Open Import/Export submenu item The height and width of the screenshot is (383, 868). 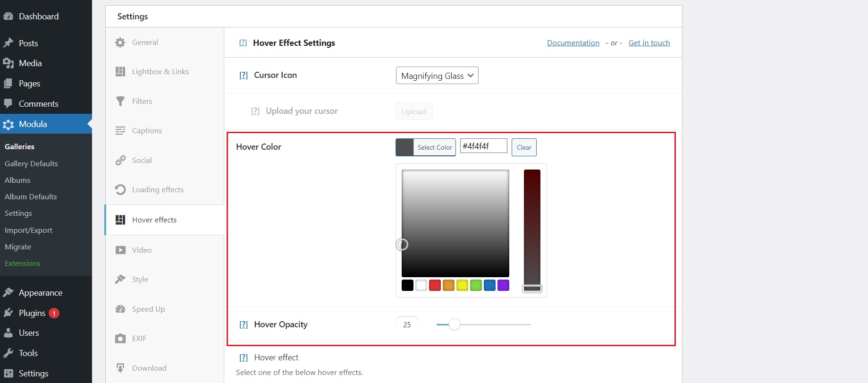[28, 230]
